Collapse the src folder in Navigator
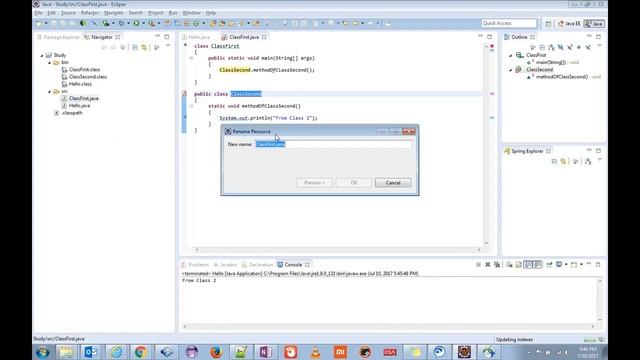 tap(49, 91)
